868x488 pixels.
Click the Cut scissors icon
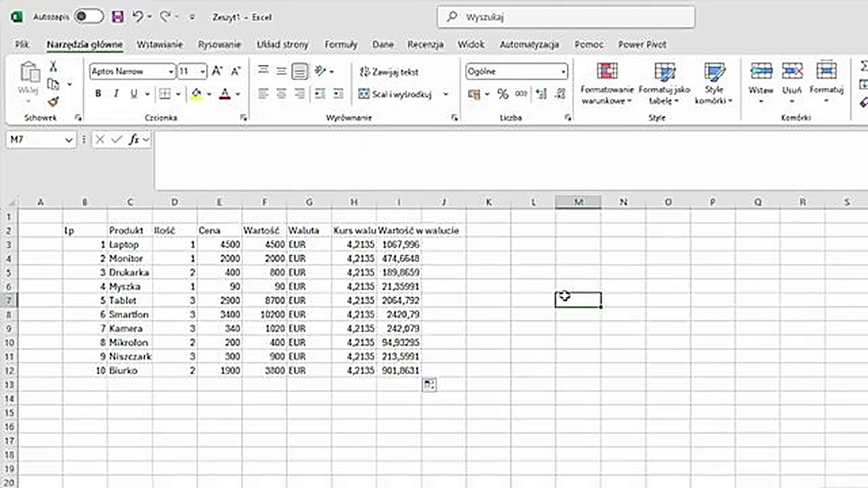pos(53,66)
